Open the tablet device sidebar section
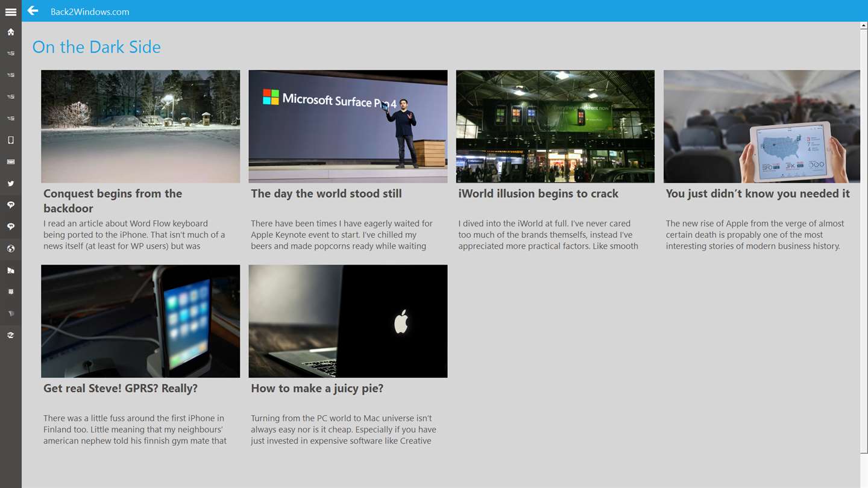 coord(11,140)
